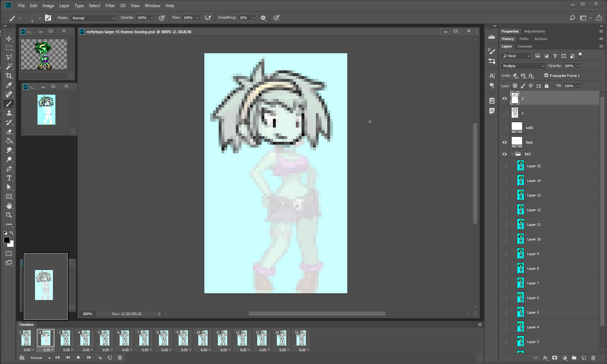Select the Move tool
The width and height of the screenshot is (607, 364).
(9, 39)
